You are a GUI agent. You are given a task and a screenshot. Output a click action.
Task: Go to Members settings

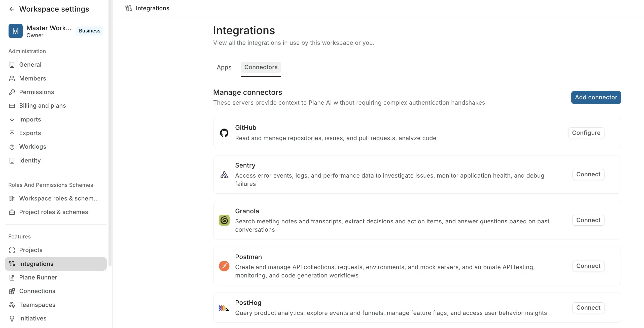pyautogui.click(x=56, y=78)
